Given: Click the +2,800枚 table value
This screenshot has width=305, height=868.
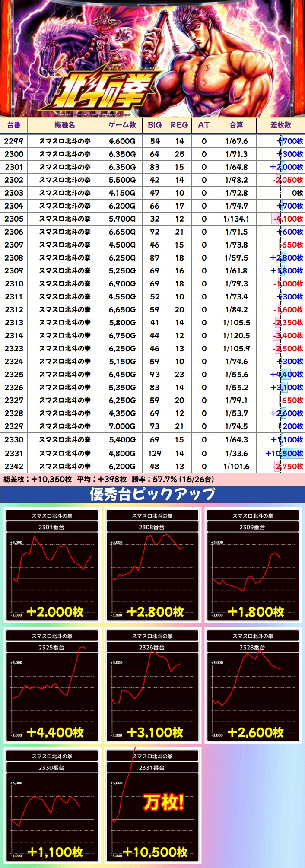Looking at the screenshot, I should (x=287, y=258).
